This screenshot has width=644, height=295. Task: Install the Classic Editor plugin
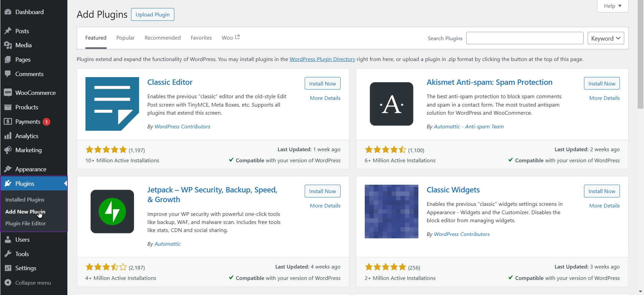322,83
